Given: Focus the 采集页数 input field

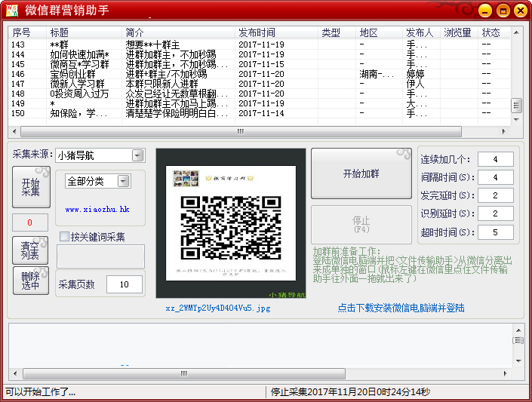Looking at the screenshot, I should (x=125, y=284).
